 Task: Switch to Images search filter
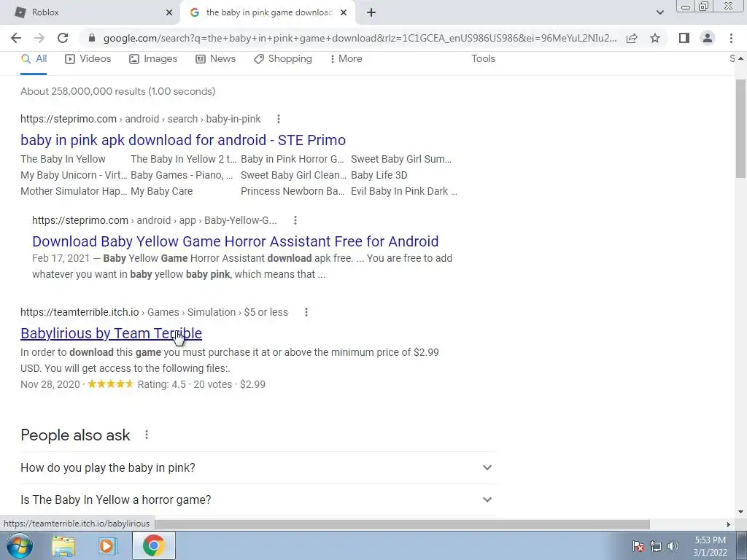click(153, 58)
